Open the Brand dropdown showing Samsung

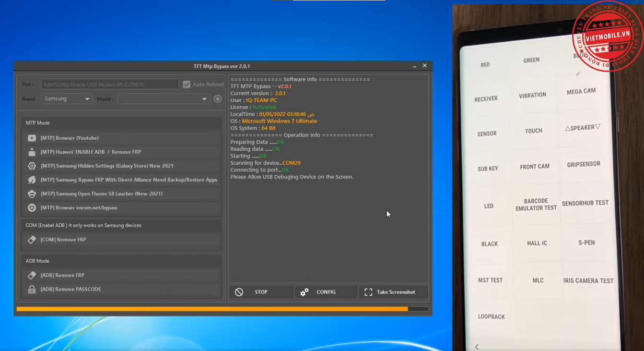[67, 99]
